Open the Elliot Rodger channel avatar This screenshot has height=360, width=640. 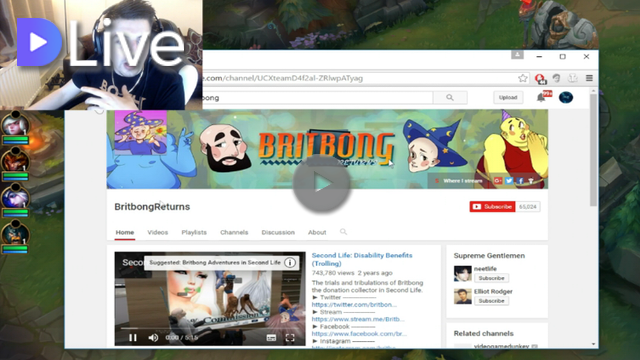pyautogui.click(x=462, y=296)
